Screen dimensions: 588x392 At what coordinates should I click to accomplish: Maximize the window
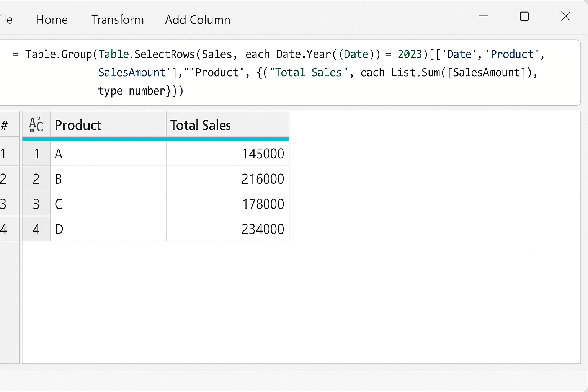[524, 16]
